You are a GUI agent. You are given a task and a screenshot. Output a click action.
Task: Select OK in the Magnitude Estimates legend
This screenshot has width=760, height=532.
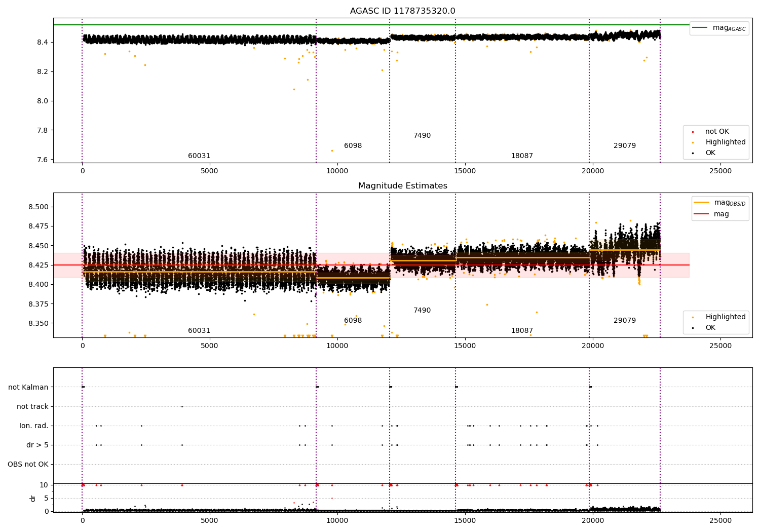point(710,328)
